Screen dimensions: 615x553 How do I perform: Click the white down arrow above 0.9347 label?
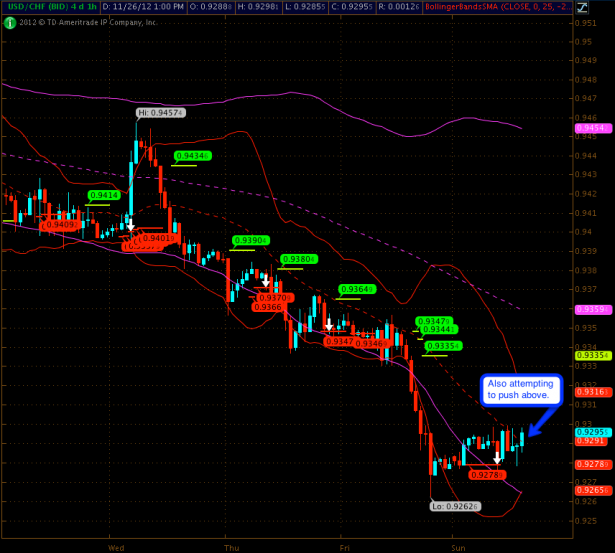click(329, 325)
